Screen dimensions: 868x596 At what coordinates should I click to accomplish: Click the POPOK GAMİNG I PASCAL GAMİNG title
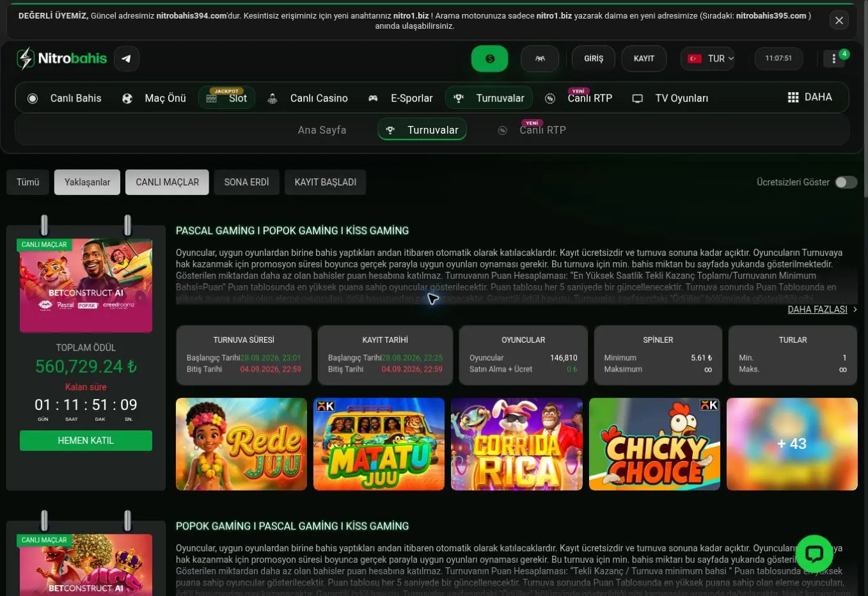tap(292, 526)
